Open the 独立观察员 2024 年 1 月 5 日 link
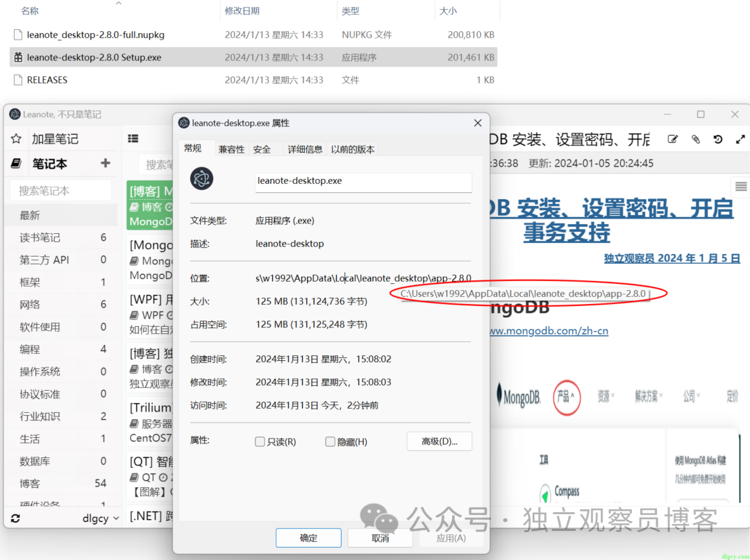The image size is (750, 560). coord(672,259)
